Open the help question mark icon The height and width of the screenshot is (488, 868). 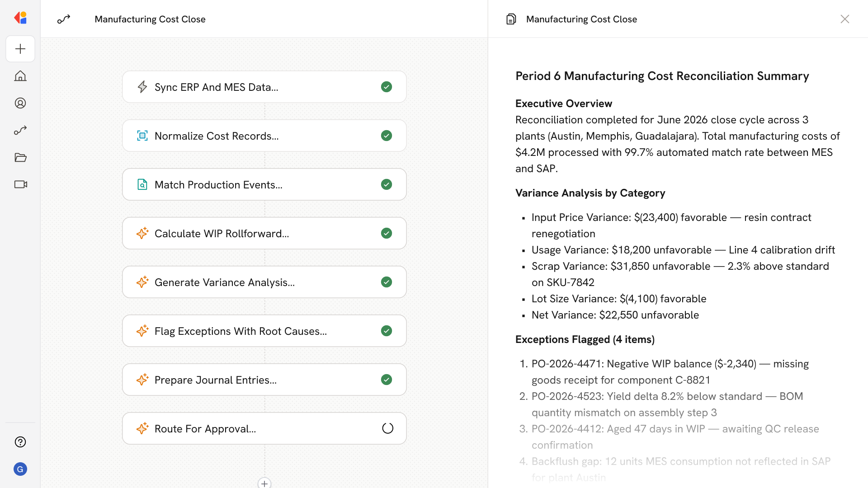(x=20, y=442)
